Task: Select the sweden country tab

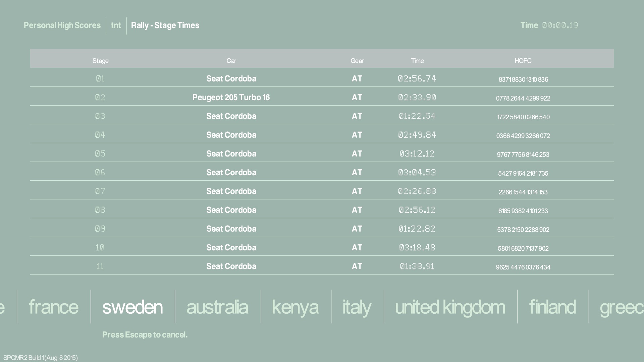Action: coord(132,307)
